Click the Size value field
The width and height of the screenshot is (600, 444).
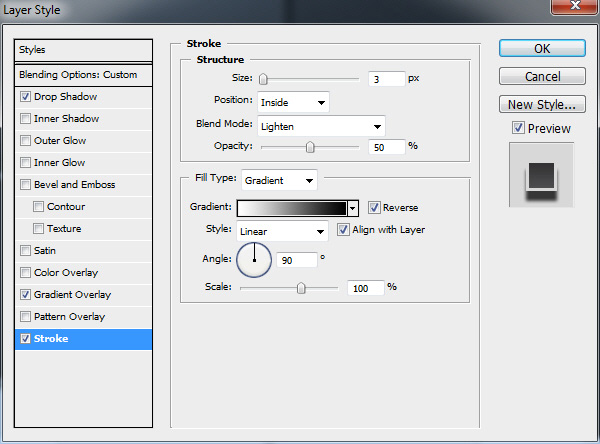386,79
